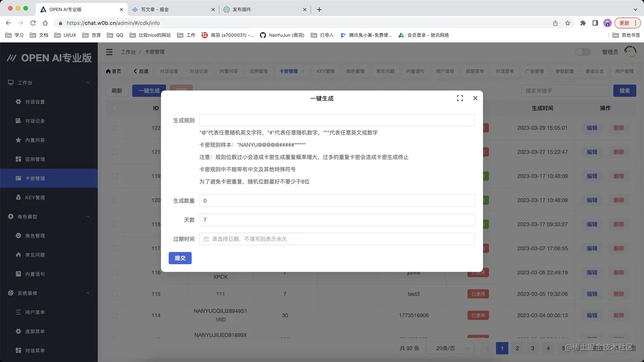Open fullscreen view of the 一键生成 dialog

tap(460, 98)
